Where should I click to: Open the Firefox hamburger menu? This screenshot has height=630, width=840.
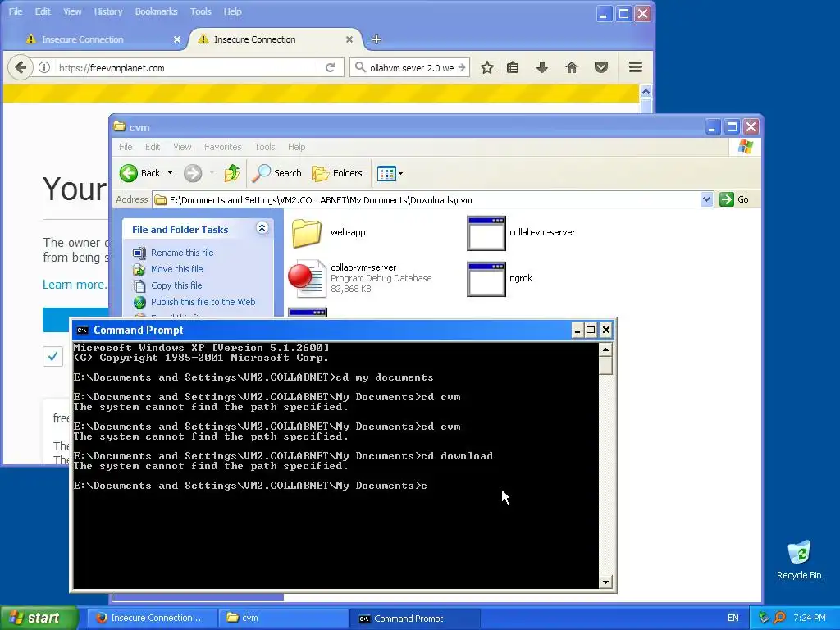(636, 67)
